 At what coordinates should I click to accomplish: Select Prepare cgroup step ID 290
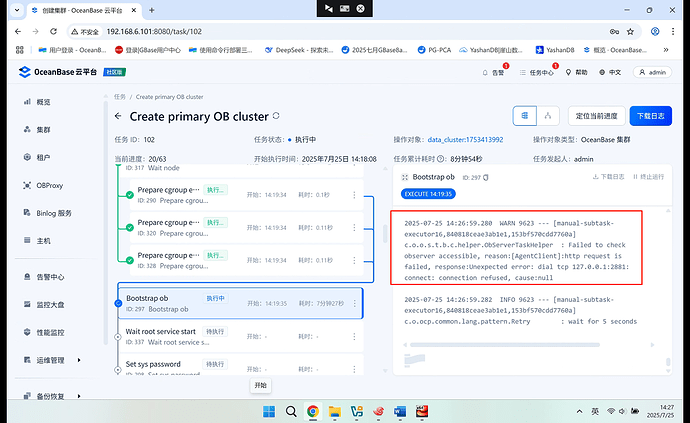coord(246,195)
